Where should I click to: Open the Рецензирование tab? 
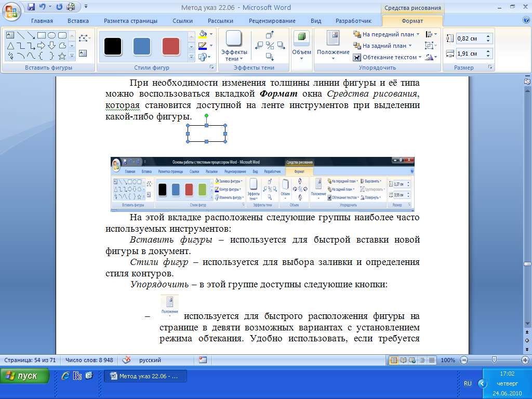[272, 21]
